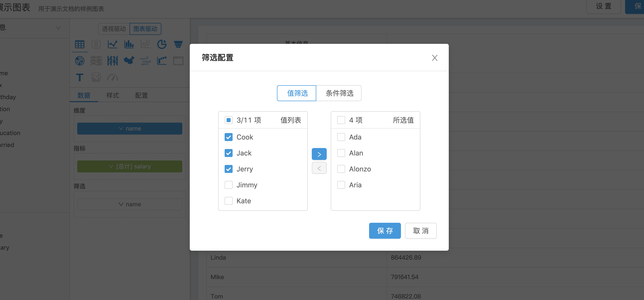Select the bar chart type icon
Image resolution: width=644 pixels, height=300 pixels.
coord(129,45)
